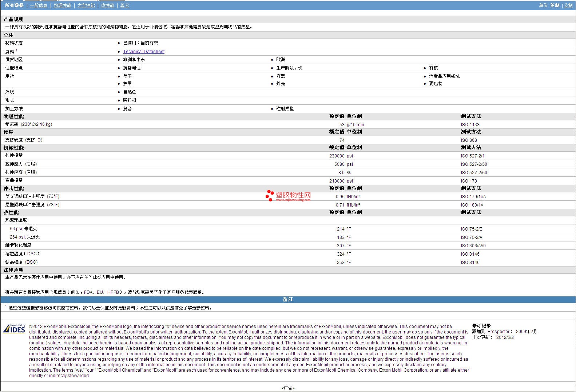Click the ISO 1133 test method
The image size is (576, 392).
pyautogui.click(x=470, y=125)
